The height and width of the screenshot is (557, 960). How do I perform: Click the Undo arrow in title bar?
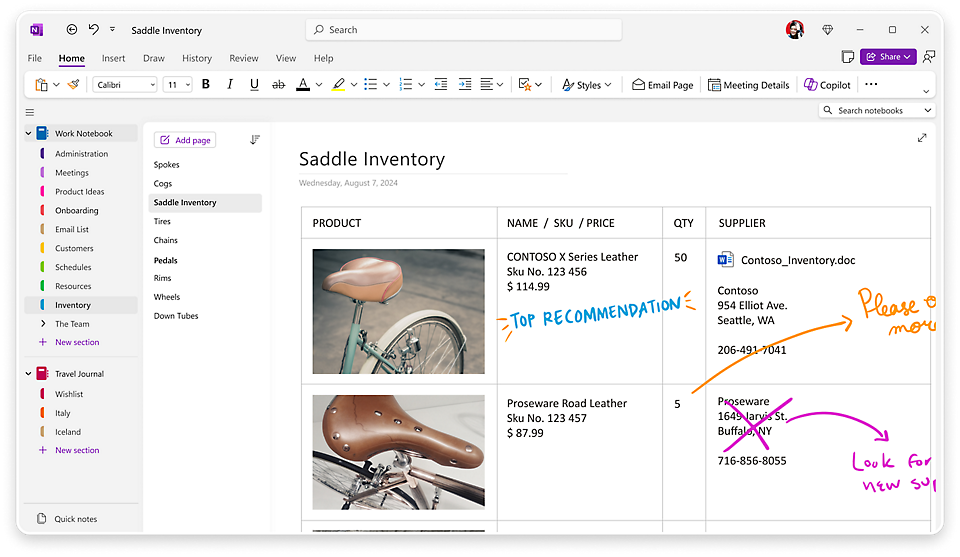[94, 30]
